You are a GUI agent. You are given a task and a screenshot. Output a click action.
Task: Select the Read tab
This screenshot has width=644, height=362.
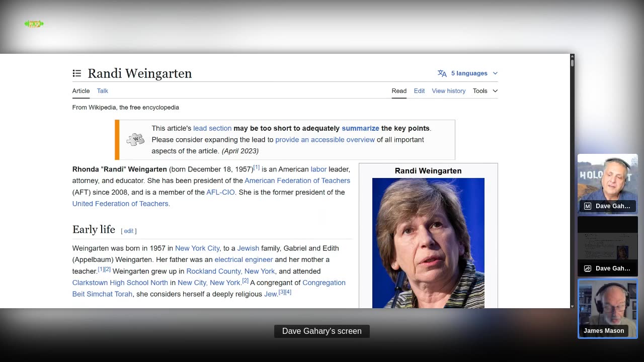399,91
